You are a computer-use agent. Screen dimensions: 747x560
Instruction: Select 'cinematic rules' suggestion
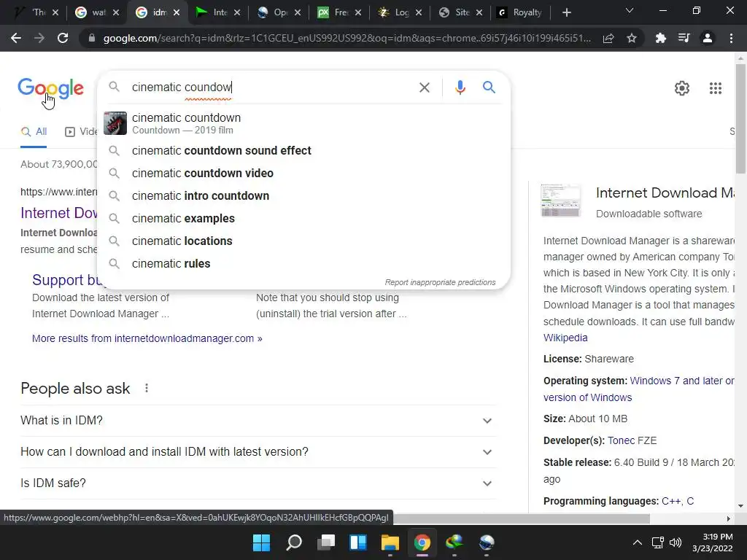[304, 263]
